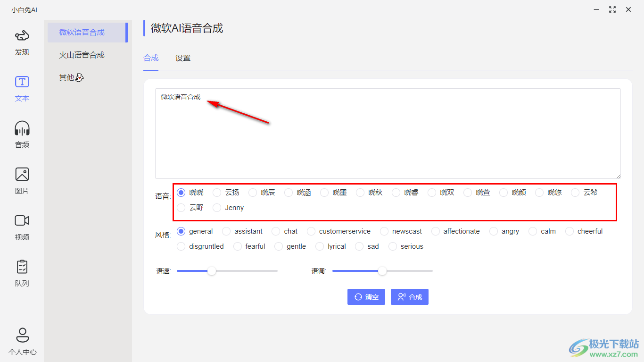644x362 pixels.
Task: Select the assistant style
Action: pyautogui.click(x=243, y=231)
